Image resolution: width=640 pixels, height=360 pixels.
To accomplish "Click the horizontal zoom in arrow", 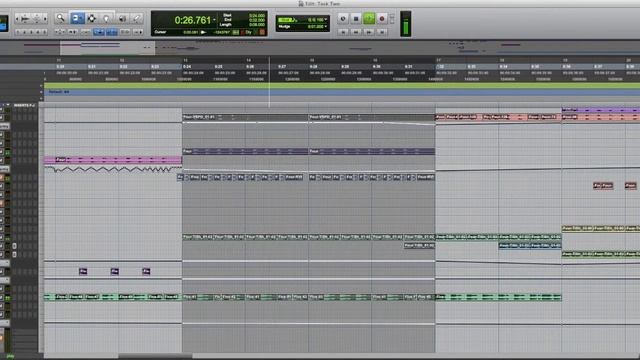I will tap(45, 18).
